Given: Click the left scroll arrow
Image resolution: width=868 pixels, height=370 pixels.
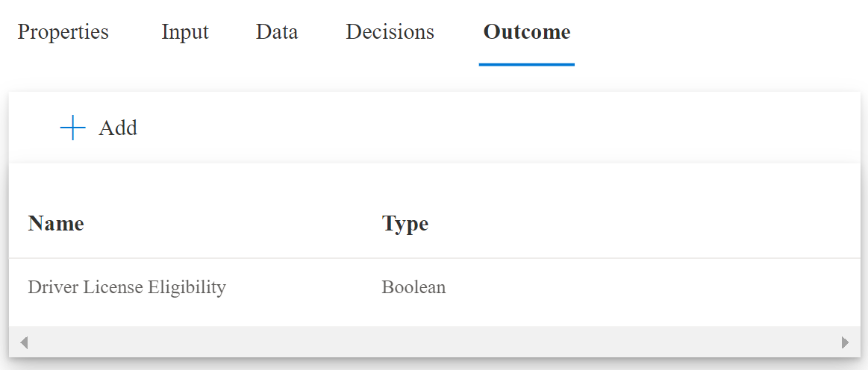Looking at the screenshot, I should tap(24, 342).
